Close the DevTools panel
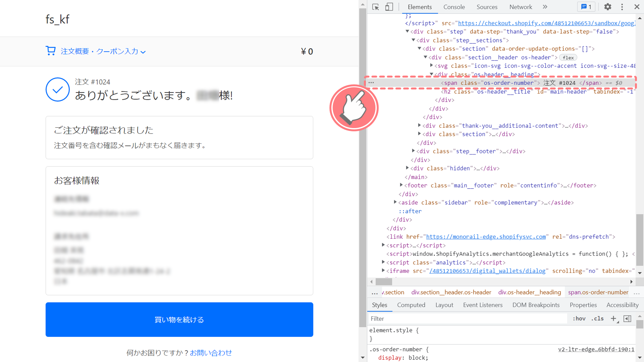Viewport: 644px width, 362px height. point(637,7)
